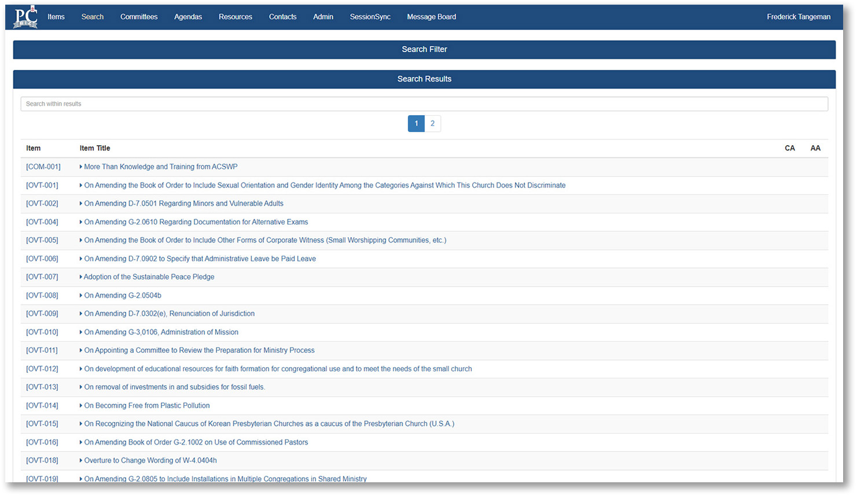Open the Frederick Tangeman user menu
This screenshot has width=868, height=495.
tap(798, 17)
